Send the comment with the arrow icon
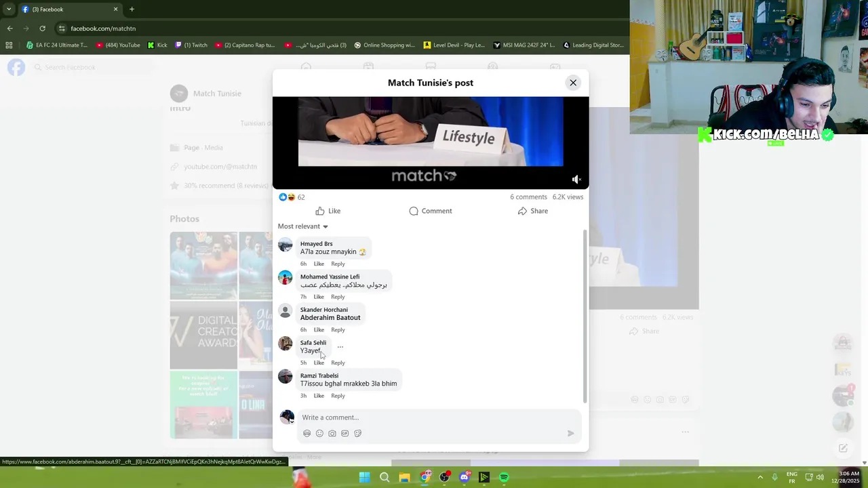Image resolution: width=868 pixels, height=488 pixels. tap(570, 433)
